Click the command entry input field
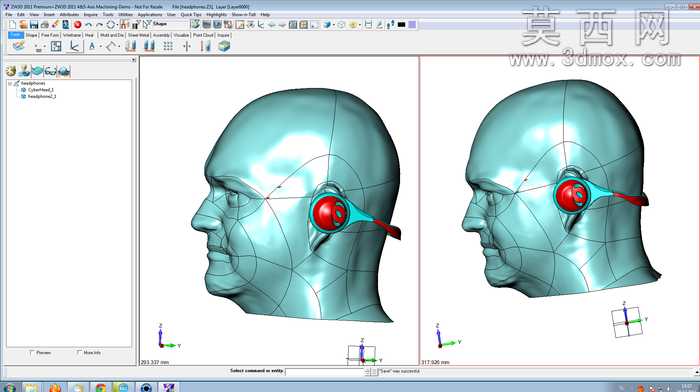This screenshot has height=392, width=700. [x=325, y=371]
